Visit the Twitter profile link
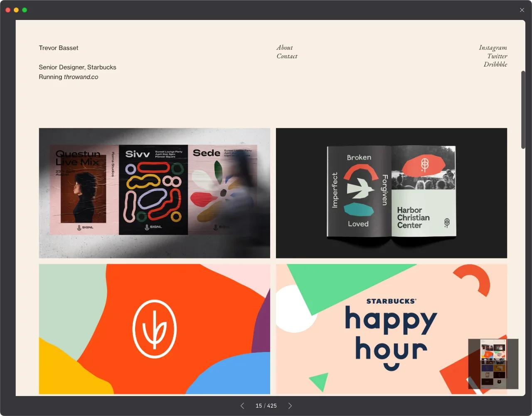This screenshot has height=416, width=532. pos(497,56)
